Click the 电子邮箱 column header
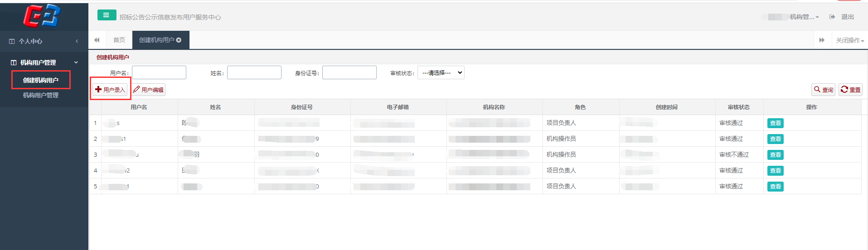 click(398, 107)
